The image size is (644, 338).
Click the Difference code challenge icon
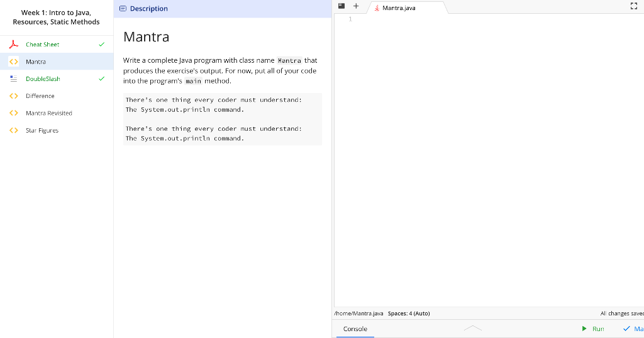pyautogui.click(x=14, y=96)
